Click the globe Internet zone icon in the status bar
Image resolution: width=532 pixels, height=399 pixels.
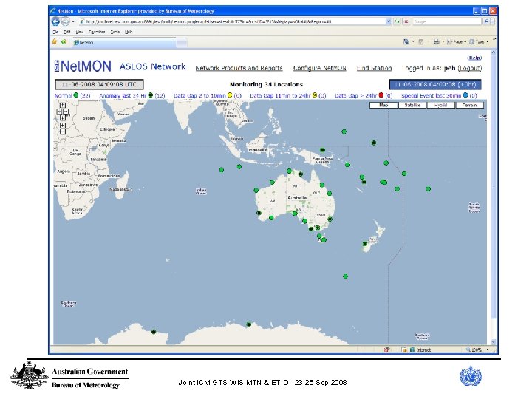(x=412, y=349)
